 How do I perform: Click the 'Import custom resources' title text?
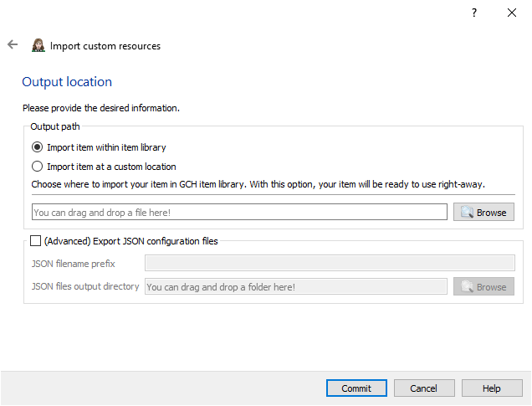[x=105, y=46]
